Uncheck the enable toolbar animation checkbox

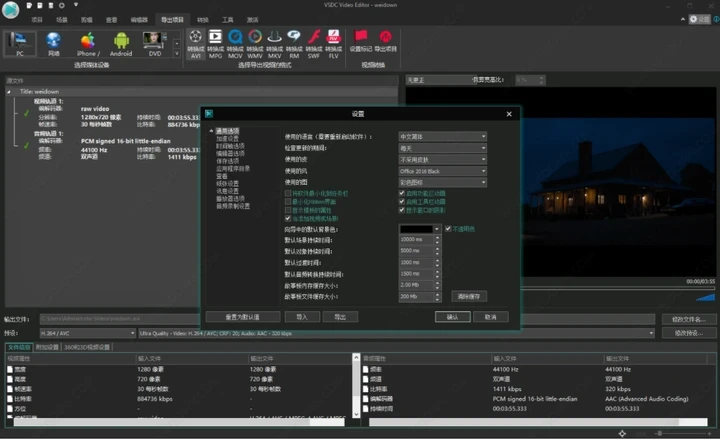point(402,202)
